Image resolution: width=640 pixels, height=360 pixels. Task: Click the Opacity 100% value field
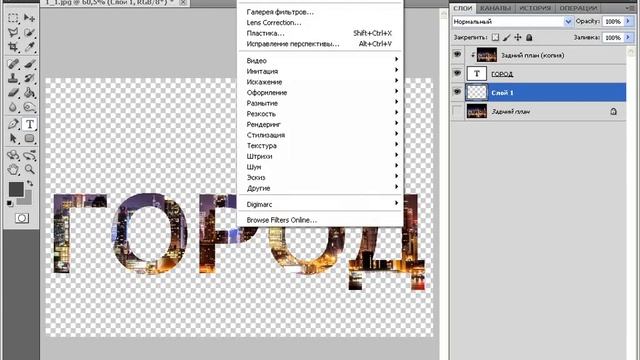[x=613, y=21]
